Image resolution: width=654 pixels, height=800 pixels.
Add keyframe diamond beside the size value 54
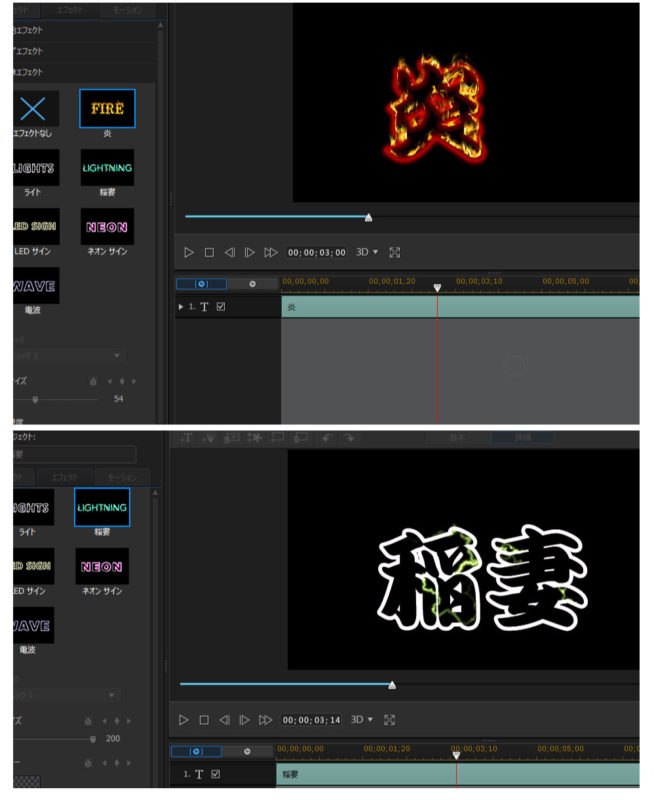[122, 381]
